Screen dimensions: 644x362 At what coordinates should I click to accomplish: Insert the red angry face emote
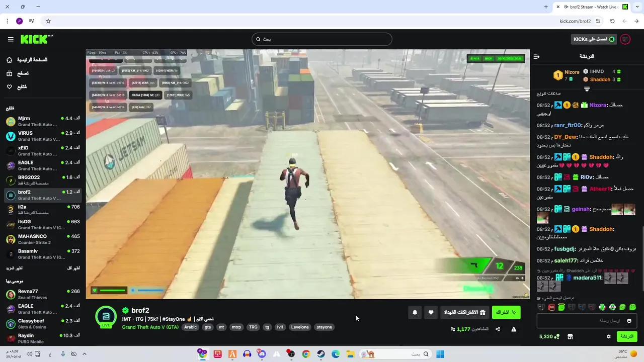(x=551, y=307)
